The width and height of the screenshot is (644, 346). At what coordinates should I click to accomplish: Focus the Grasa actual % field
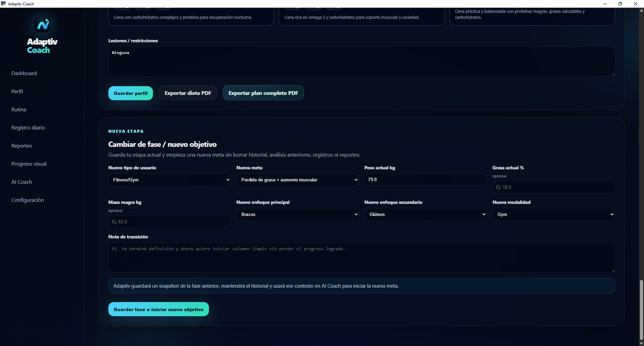pos(553,187)
